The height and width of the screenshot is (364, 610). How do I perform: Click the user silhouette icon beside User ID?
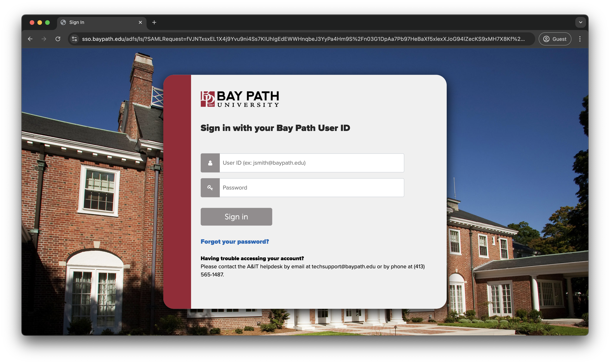[210, 163]
